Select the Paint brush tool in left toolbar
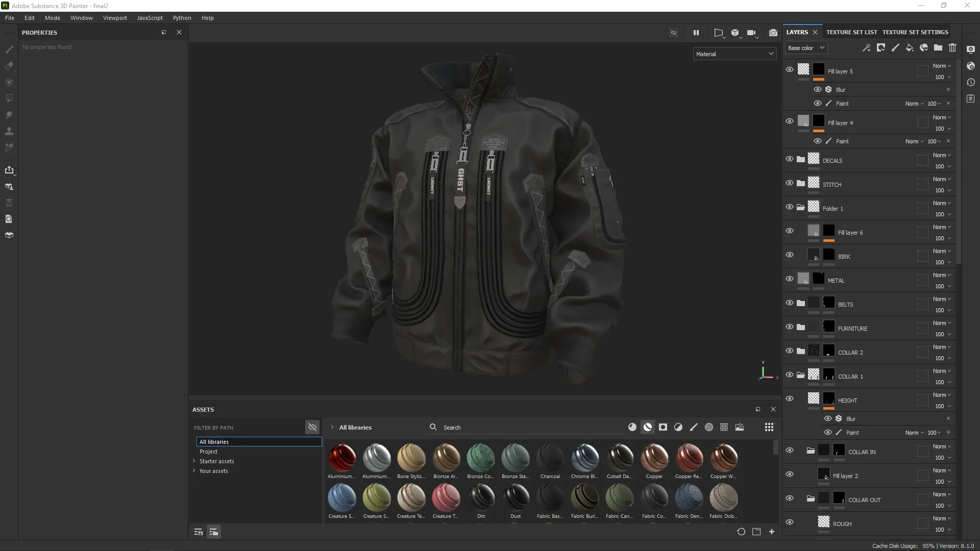The image size is (980, 551). pyautogui.click(x=9, y=49)
